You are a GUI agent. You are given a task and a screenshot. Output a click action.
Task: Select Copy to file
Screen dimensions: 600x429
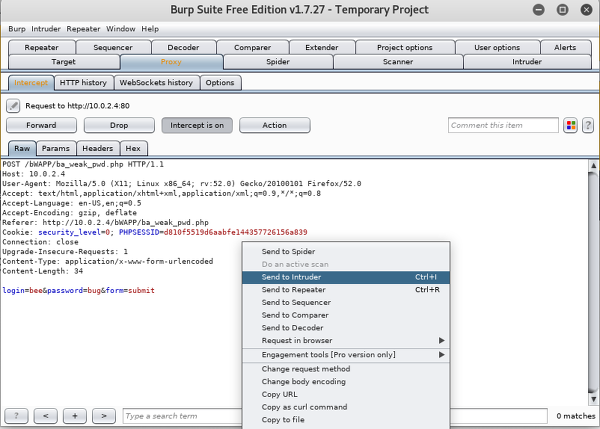(x=346, y=419)
